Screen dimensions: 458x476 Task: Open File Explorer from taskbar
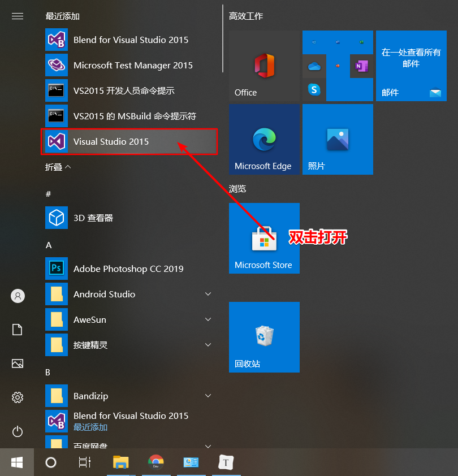(121, 462)
